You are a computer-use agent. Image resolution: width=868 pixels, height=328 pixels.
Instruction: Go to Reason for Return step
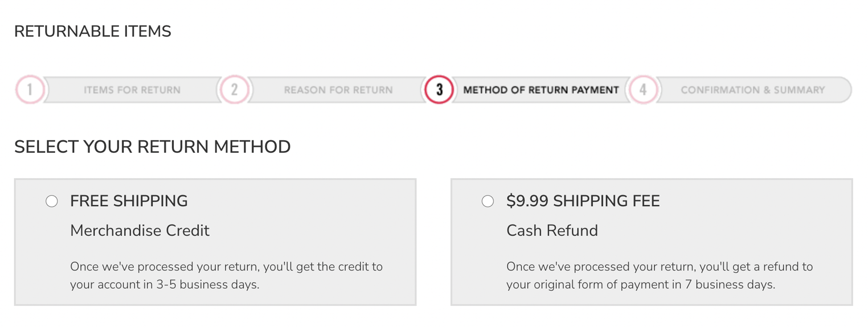(x=338, y=90)
